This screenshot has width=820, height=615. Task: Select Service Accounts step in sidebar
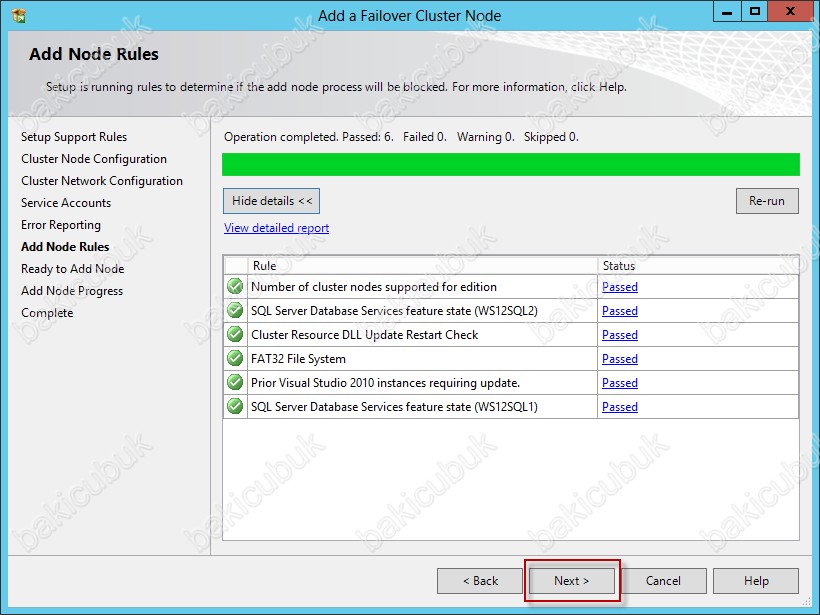pyautogui.click(x=66, y=203)
